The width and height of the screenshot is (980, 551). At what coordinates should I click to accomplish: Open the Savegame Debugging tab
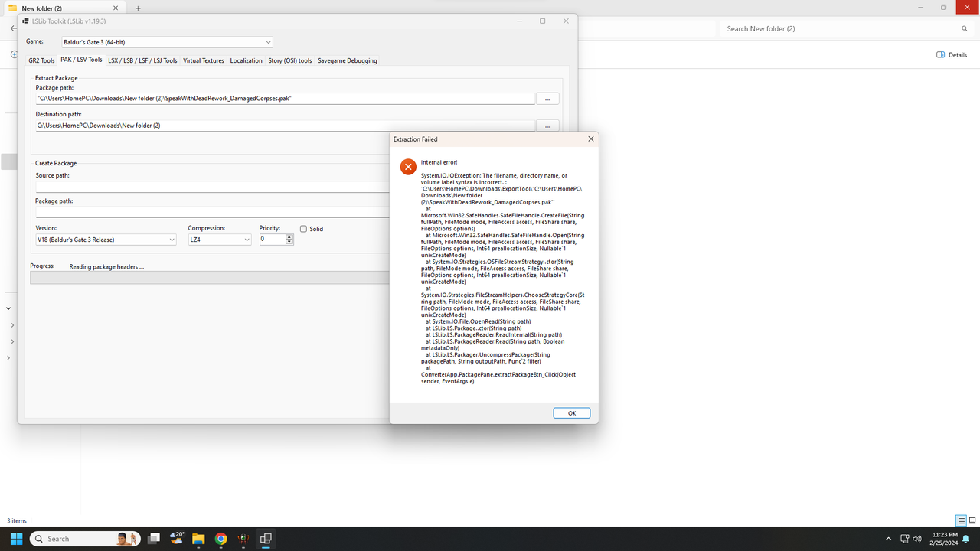pyautogui.click(x=348, y=60)
